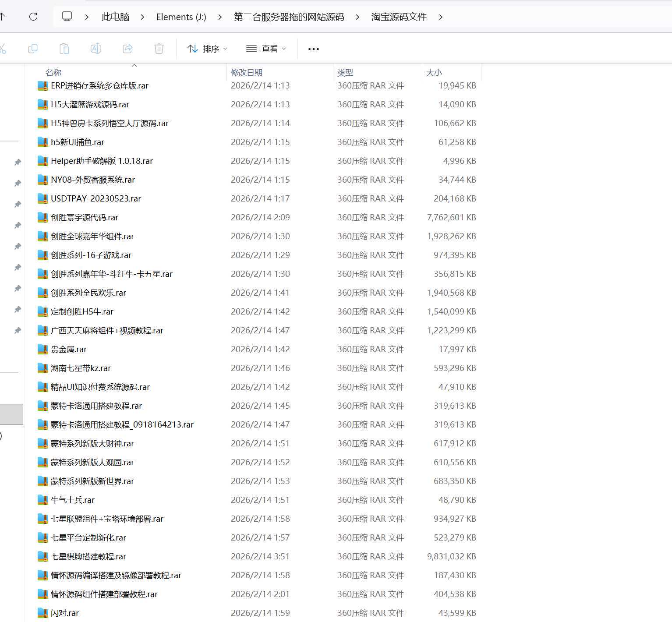Click the RAR icon of 牛气士兵.rar

pyautogui.click(x=42, y=500)
